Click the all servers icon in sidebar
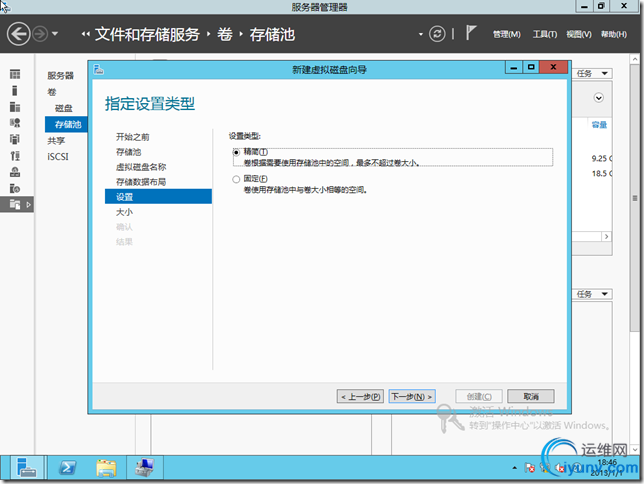This screenshot has height=484, width=644. 15,107
